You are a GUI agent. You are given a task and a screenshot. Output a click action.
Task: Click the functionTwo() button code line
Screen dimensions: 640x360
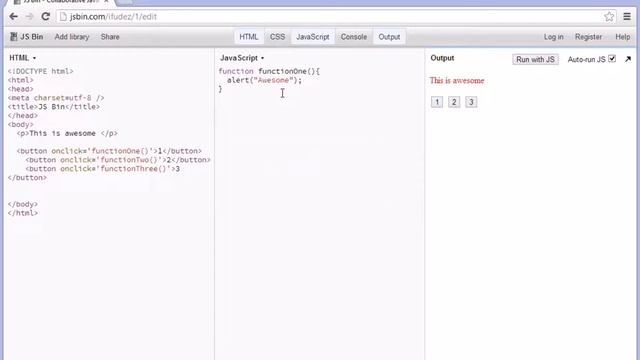point(118,160)
